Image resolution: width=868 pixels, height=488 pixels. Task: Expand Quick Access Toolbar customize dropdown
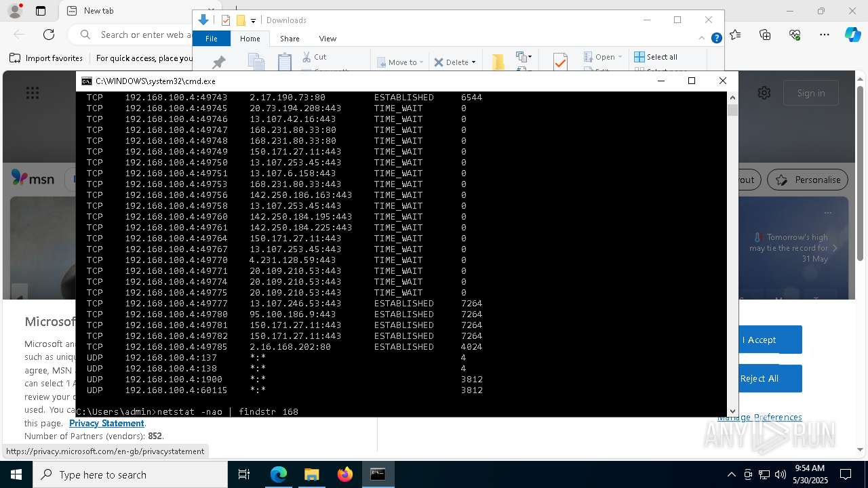253,21
